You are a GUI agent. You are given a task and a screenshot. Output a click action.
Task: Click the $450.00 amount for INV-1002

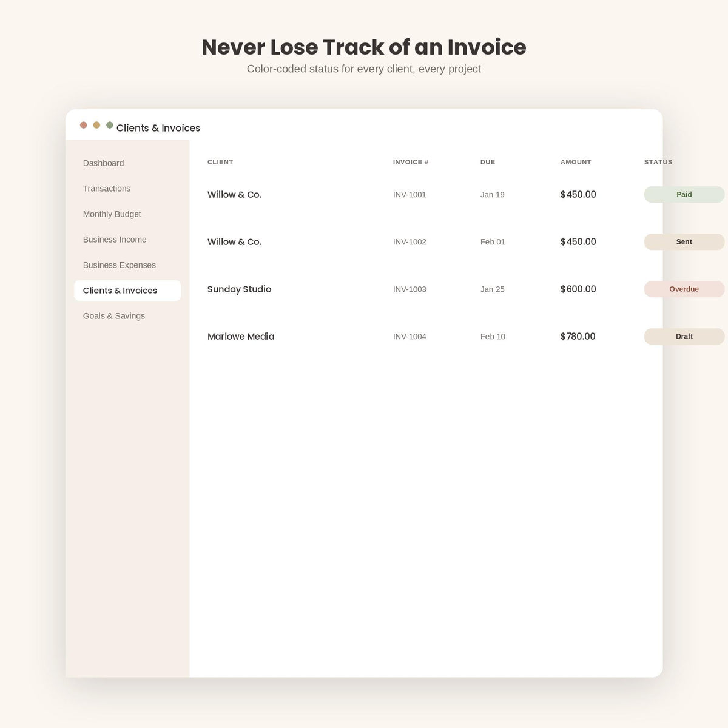(578, 242)
